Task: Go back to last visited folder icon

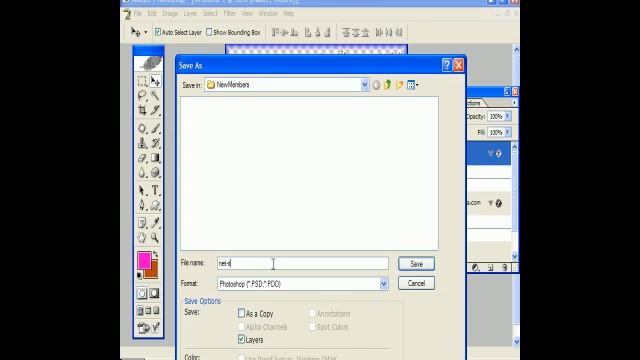Action: point(376,85)
